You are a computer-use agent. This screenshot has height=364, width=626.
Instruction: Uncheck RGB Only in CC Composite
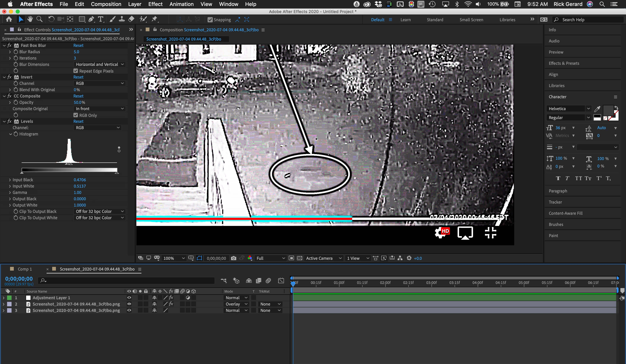pos(76,115)
